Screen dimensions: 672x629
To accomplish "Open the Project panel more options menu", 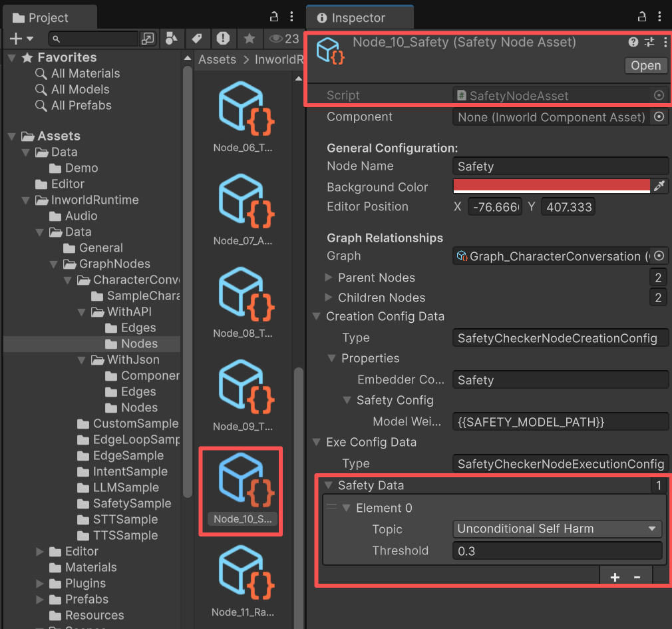I will [292, 17].
